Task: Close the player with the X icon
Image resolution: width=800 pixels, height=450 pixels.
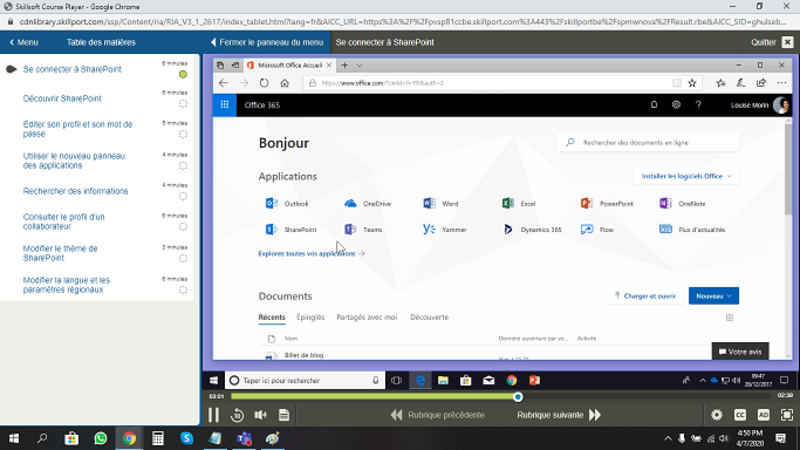Action: [788, 42]
